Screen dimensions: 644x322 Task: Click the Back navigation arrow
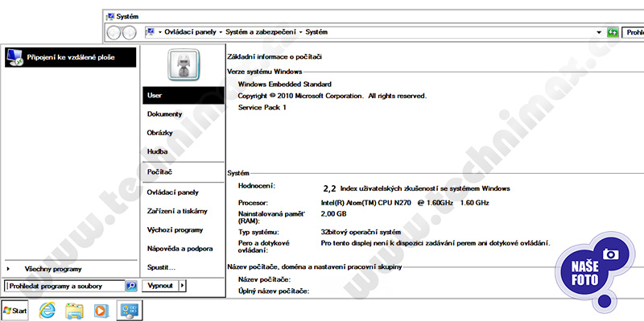click(x=114, y=32)
